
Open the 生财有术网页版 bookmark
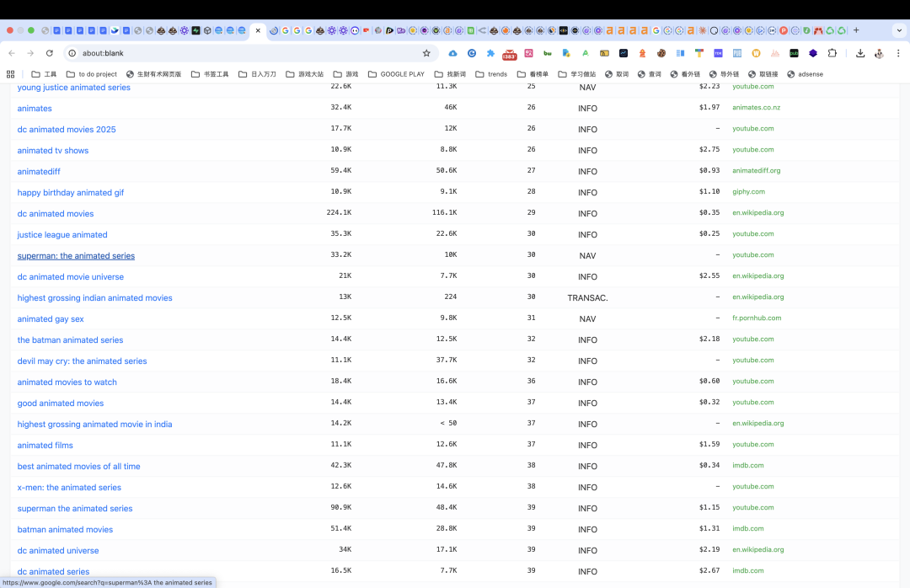pos(154,74)
